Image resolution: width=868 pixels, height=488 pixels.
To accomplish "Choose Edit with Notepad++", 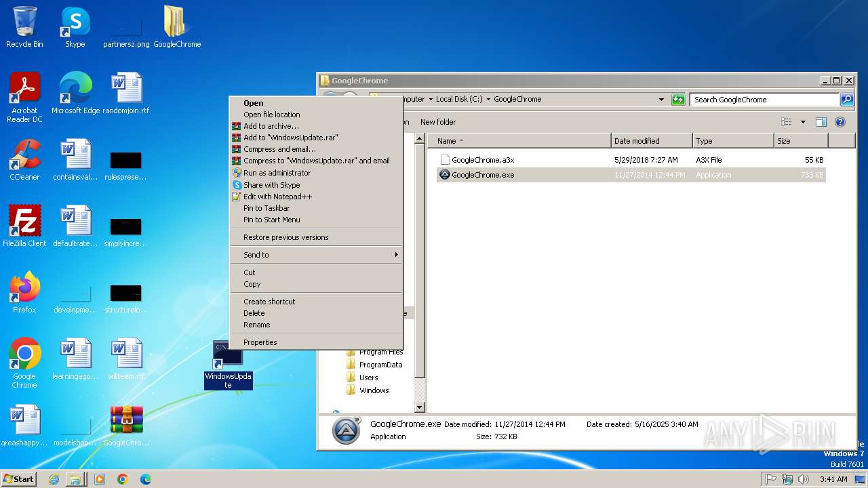I will coord(316,197).
